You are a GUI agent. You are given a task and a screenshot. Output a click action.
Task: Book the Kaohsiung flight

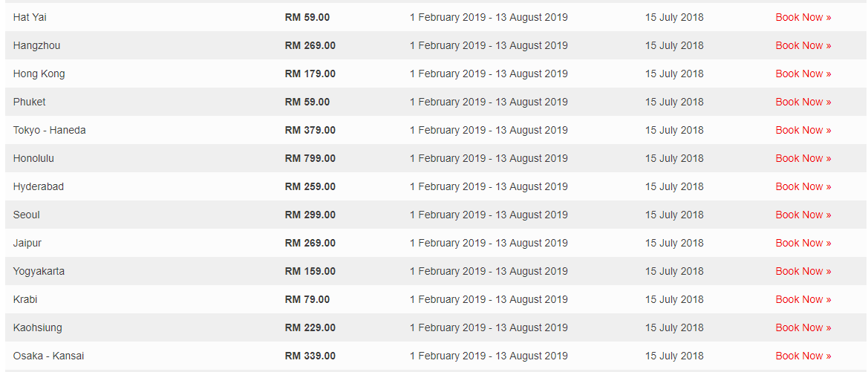pyautogui.click(x=803, y=327)
